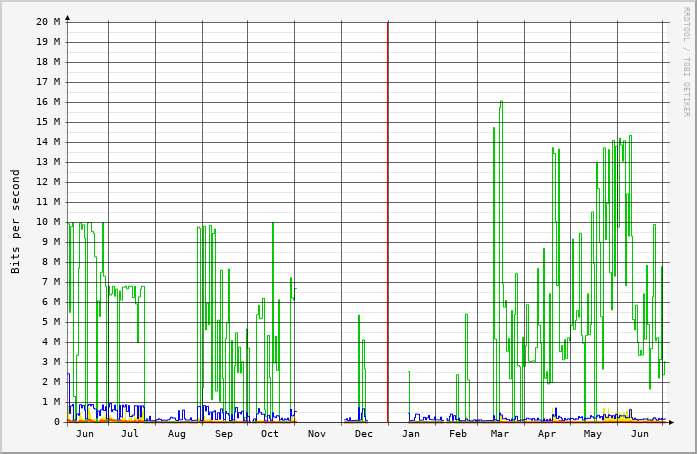Click the red vertical year-boundary line
Image resolution: width=697 pixels, height=454 pixels.
tap(388, 222)
